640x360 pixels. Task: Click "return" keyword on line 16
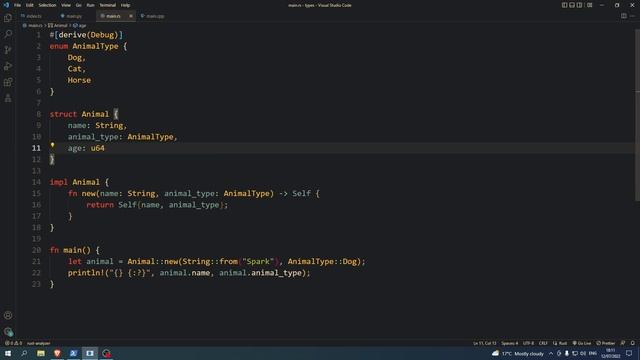(100, 205)
